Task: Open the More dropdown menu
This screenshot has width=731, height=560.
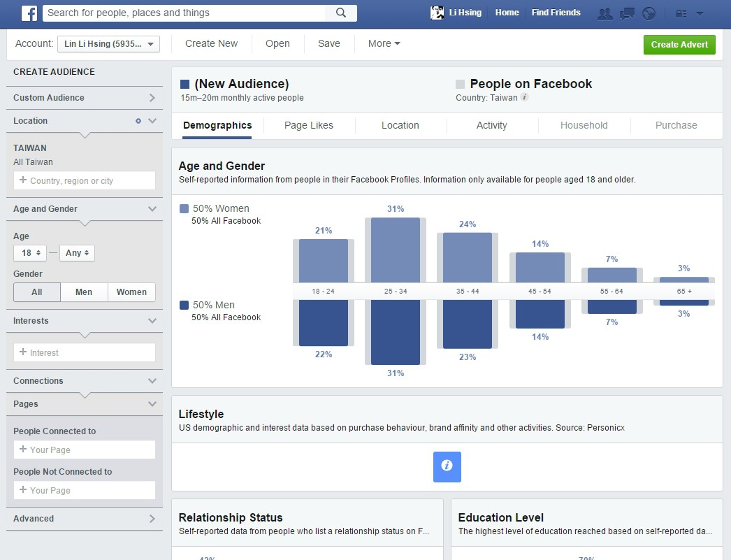Action: click(x=384, y=43)
